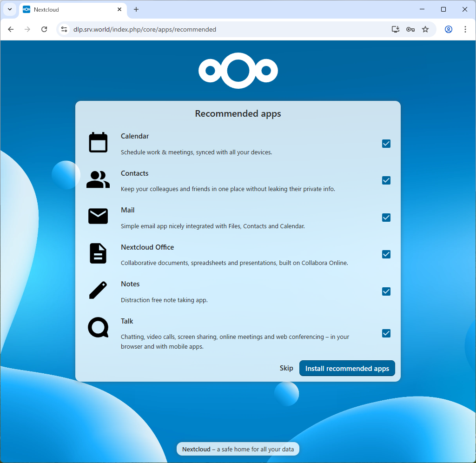Click the Talk app title
The image size is (476, 463).
(127, 321)
